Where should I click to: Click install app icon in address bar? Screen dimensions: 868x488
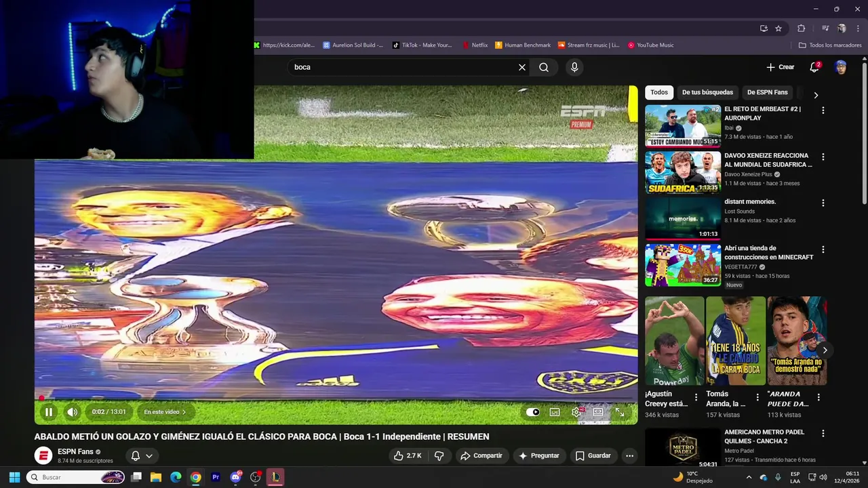tap(764, 28)
